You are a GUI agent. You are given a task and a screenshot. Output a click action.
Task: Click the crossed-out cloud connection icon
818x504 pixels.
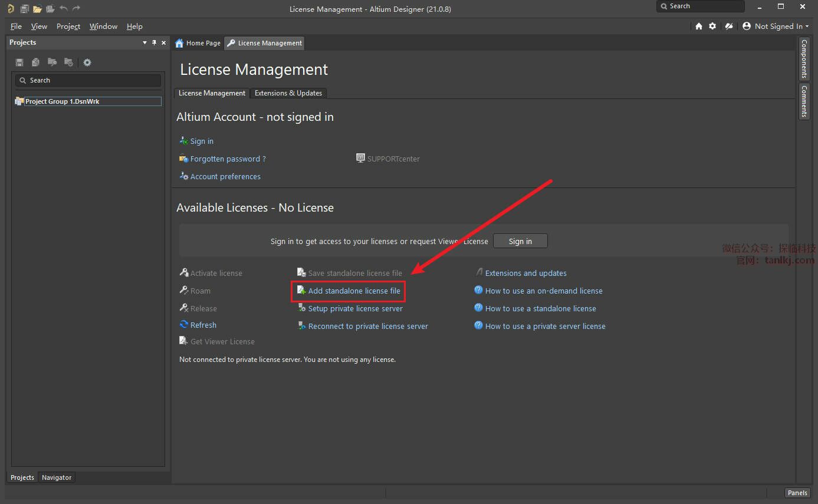(729, 26)
